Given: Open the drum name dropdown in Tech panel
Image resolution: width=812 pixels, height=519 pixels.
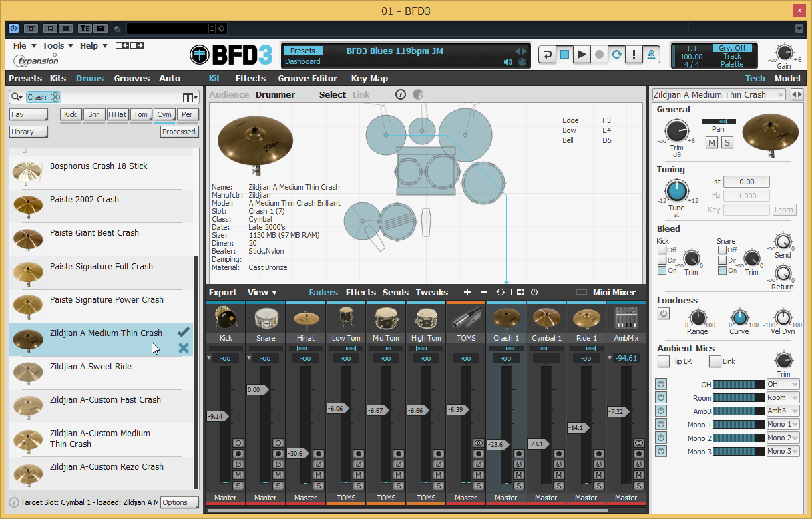Looking at the screenshot, I should 720,94.
